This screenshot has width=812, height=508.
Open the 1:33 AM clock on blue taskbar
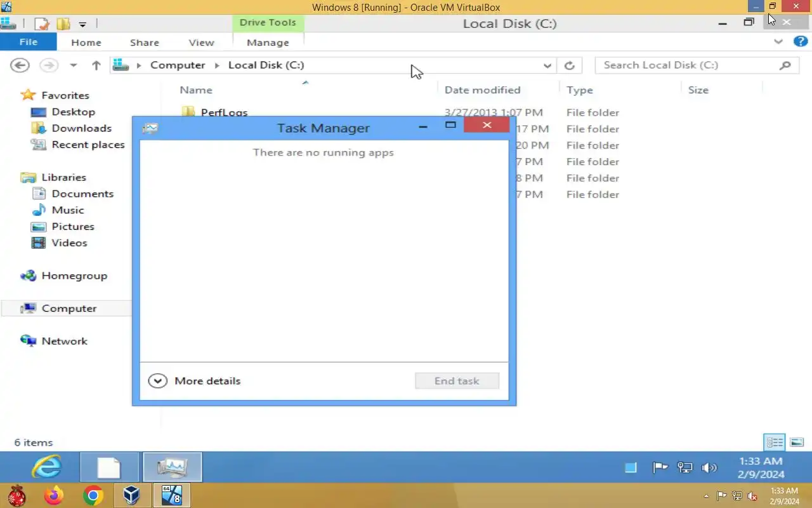[761, 467]
